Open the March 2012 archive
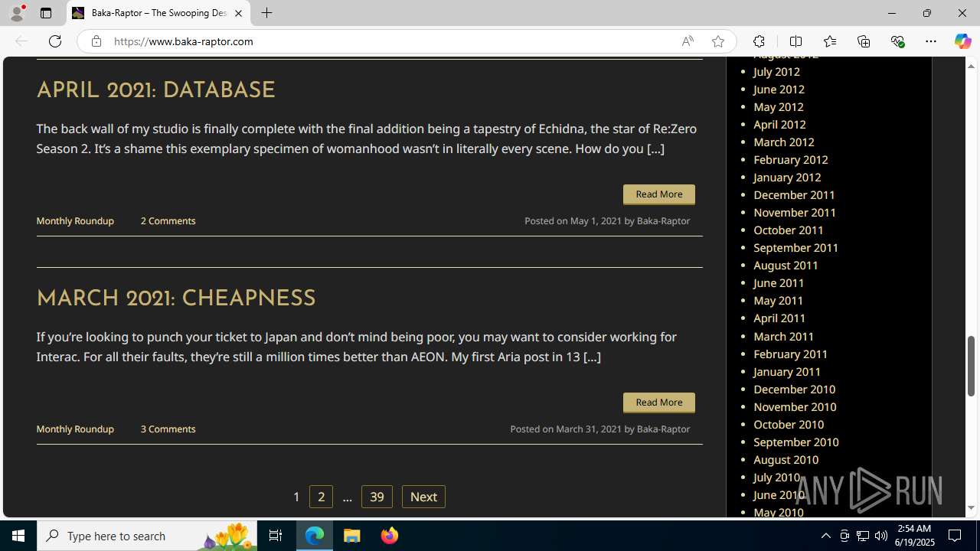The height and width of the screenshot is (551, 980). click(x=783, y=142)
